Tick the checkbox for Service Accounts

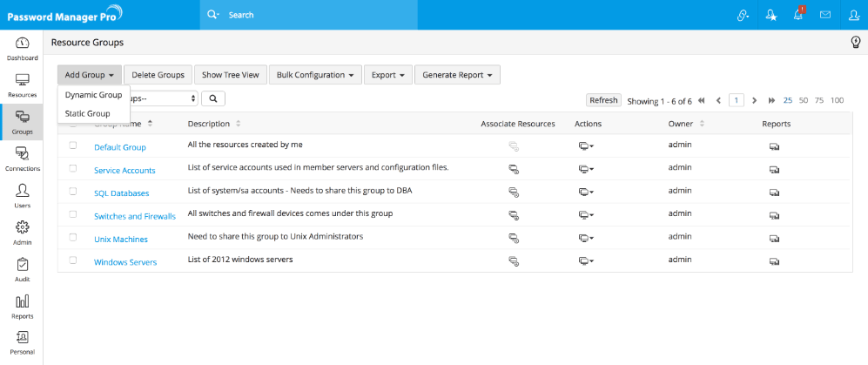[x=73, y=169]
